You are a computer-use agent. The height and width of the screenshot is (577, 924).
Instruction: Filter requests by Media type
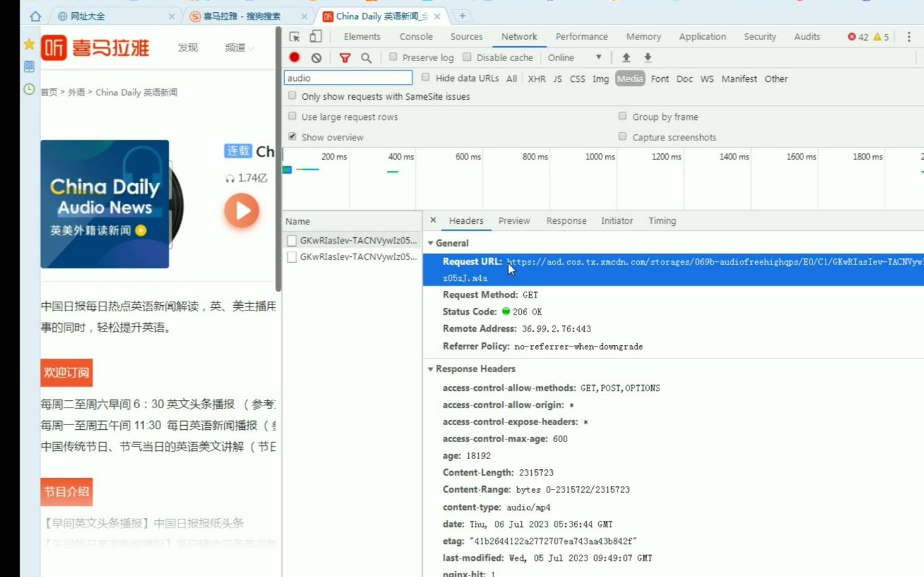coord(630,79)
